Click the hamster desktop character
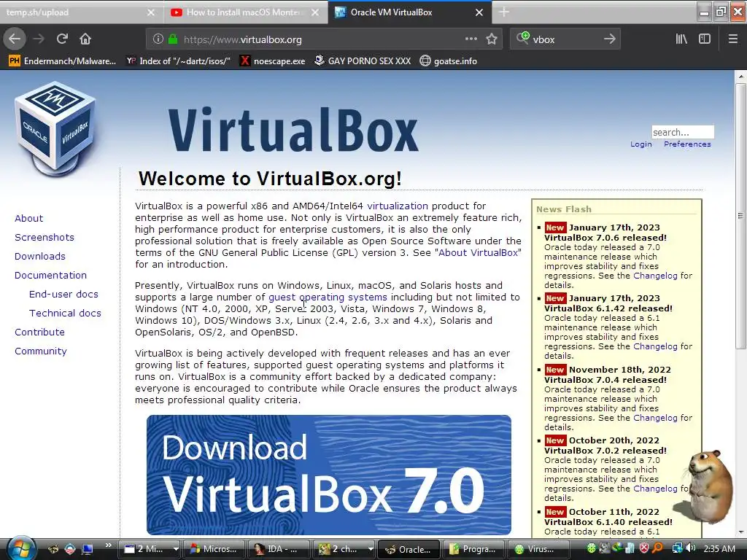Viewport: 747px width, 560px height. 708,486
